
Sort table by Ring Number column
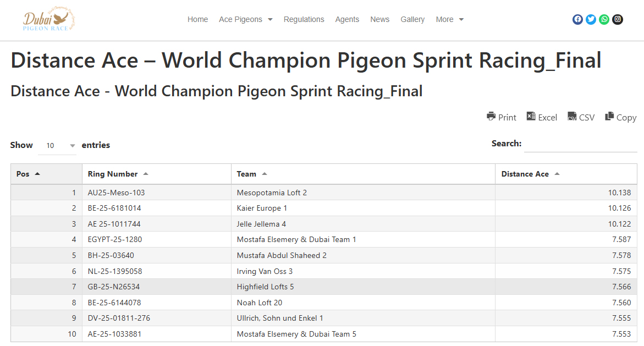click(x=118, y=174)
